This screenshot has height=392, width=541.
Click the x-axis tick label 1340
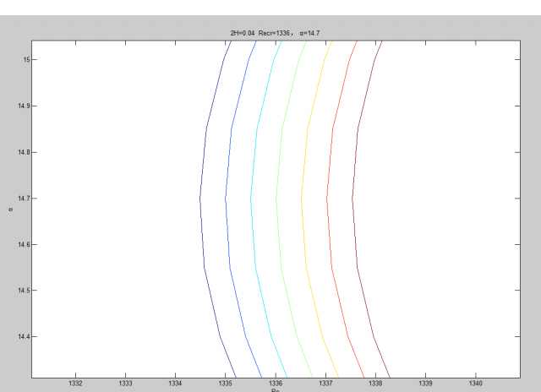tap(475, 384)
